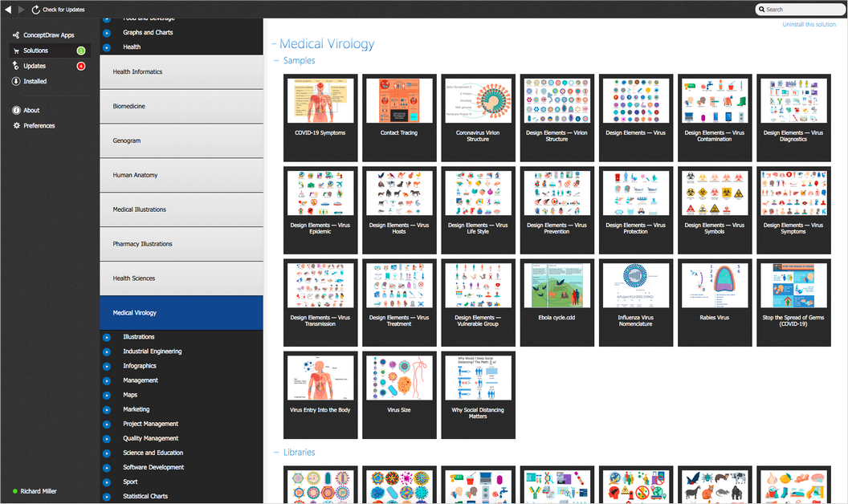Viewport: 848px width, 504px height.
Task: Expand the Sport category arrow
Action: point(107,482)
